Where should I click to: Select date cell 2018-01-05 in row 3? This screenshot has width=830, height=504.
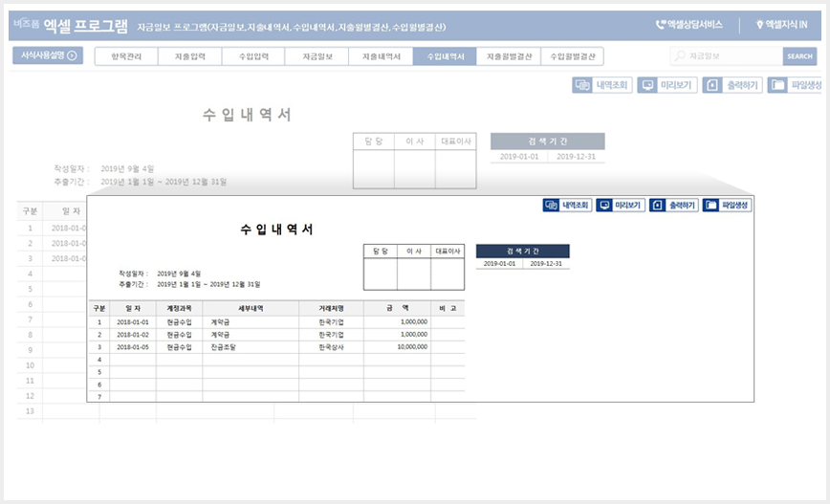[133, 347]
